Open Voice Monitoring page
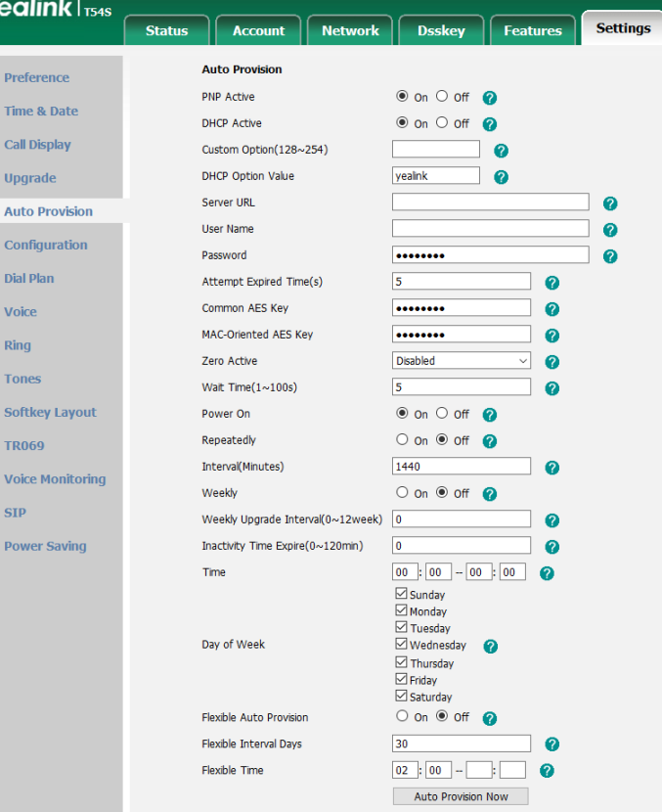 pos(55,479)
